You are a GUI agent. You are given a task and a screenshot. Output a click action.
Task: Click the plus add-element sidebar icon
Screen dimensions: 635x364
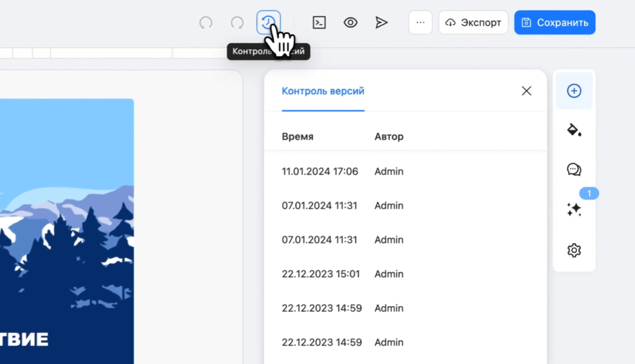click(x=574, y=91)
